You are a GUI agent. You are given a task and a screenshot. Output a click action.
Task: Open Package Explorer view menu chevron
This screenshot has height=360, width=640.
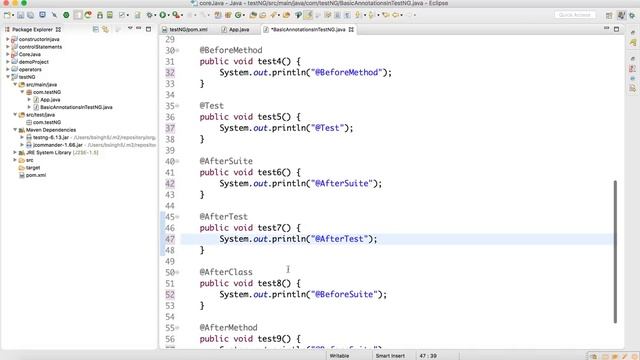(x=130, y=29)
